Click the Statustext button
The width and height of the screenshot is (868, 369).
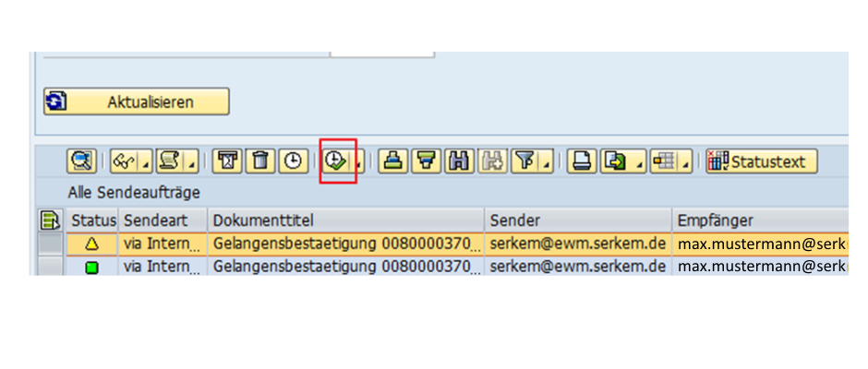point(762,161)
